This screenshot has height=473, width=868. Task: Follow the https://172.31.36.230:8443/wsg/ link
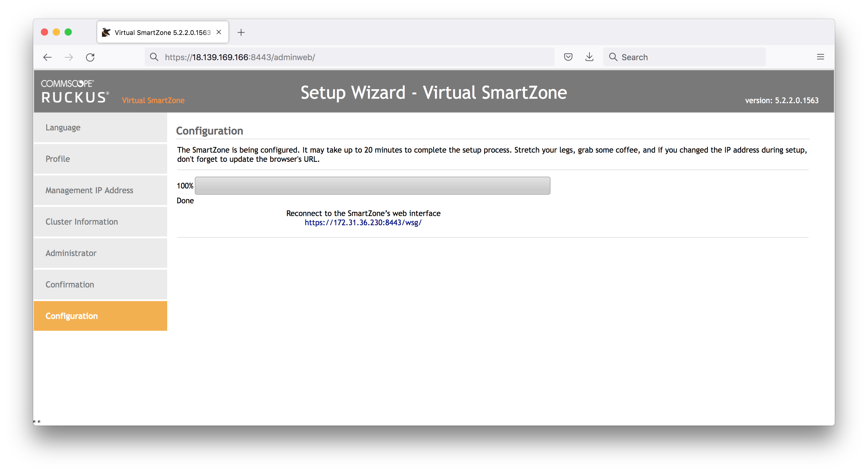tap(363, 223)
